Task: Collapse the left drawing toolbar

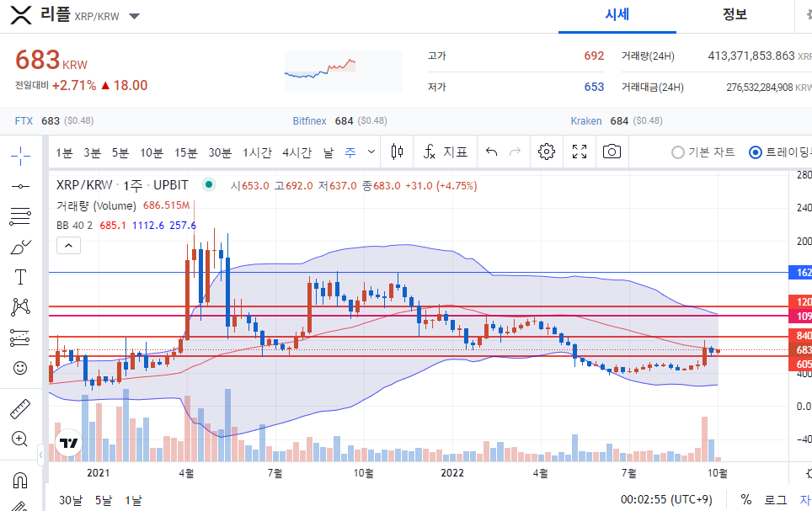Action: (x=41, y=455)
